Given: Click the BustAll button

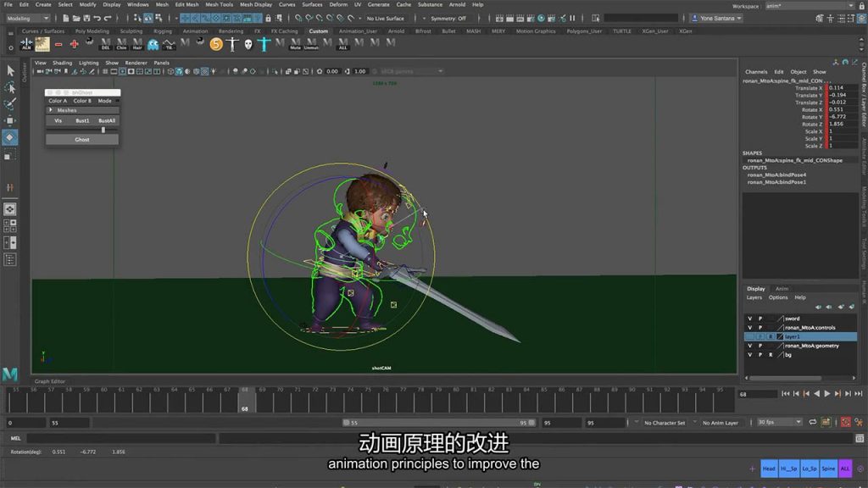Looking at the screenshot, I should [107, 120].
